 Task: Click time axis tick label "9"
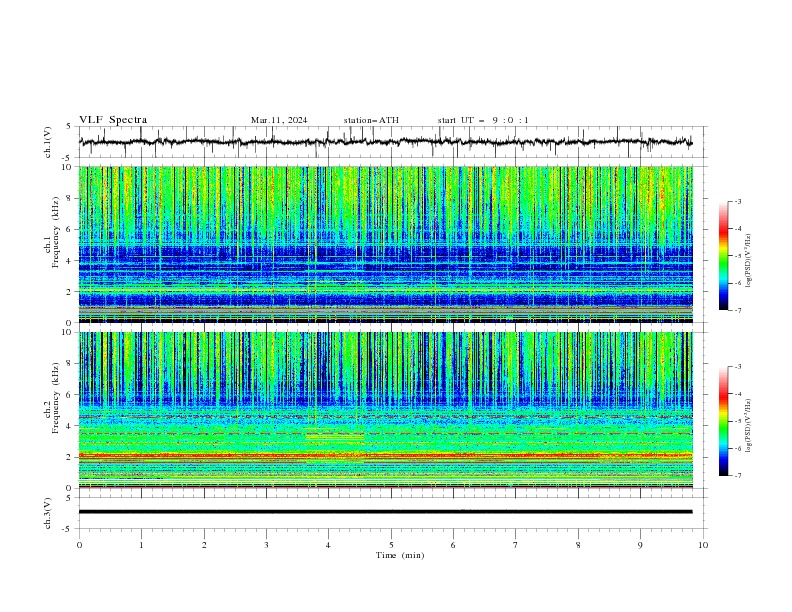pyautogui.click(x=640, y=545)
